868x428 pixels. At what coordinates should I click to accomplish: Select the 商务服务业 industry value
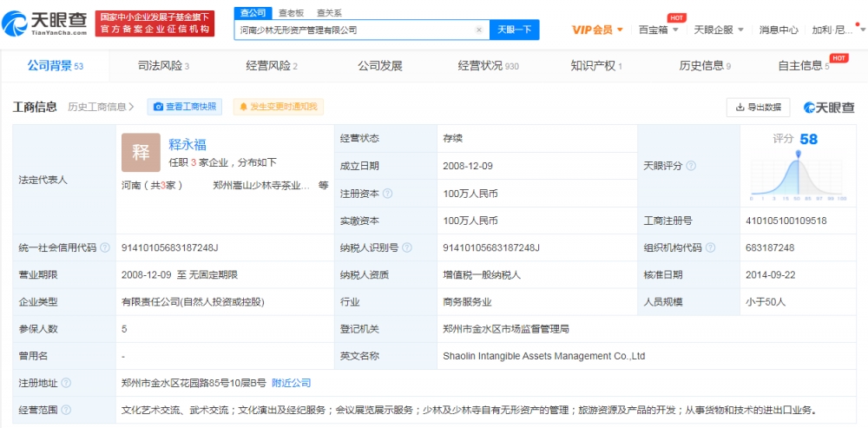467,302
